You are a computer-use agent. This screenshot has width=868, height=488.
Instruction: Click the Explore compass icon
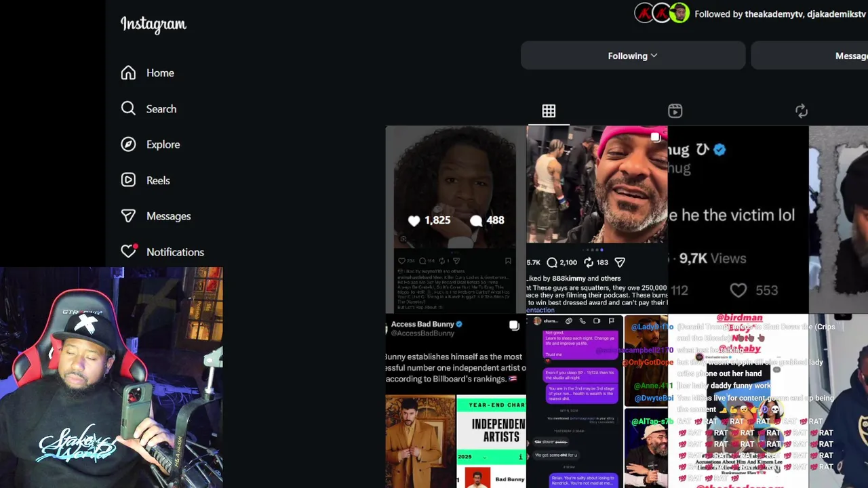[x=128, y=144]
